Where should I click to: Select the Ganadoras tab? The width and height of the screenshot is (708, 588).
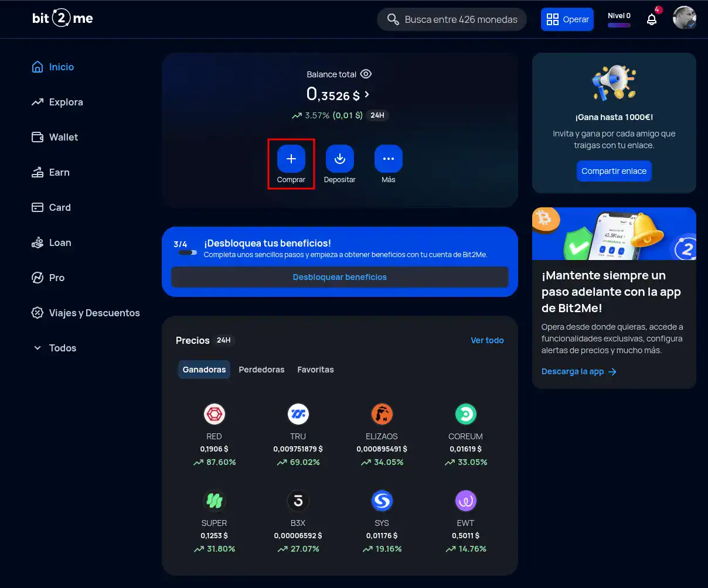204,370
